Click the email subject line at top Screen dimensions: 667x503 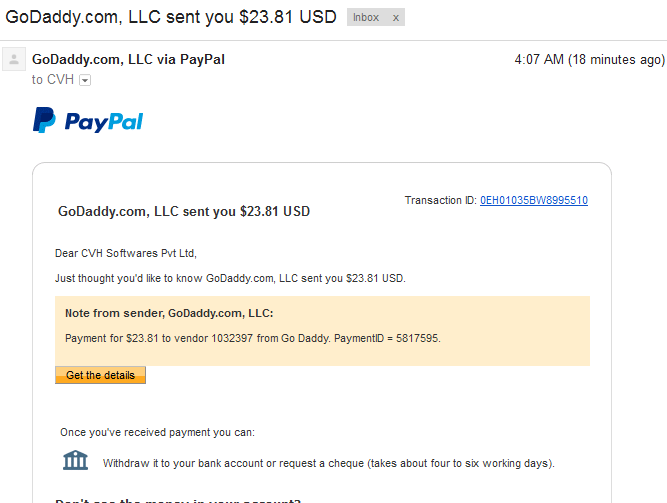coord(171,17)
